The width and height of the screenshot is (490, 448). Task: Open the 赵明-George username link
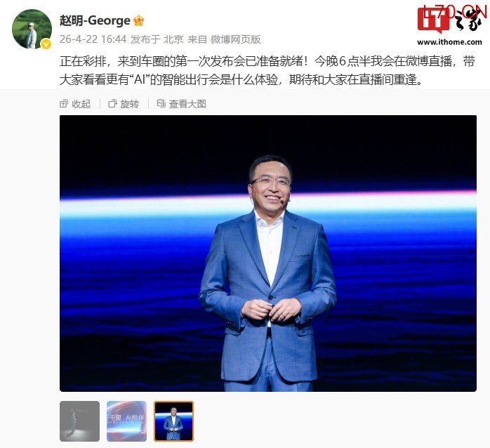point(95,20)
